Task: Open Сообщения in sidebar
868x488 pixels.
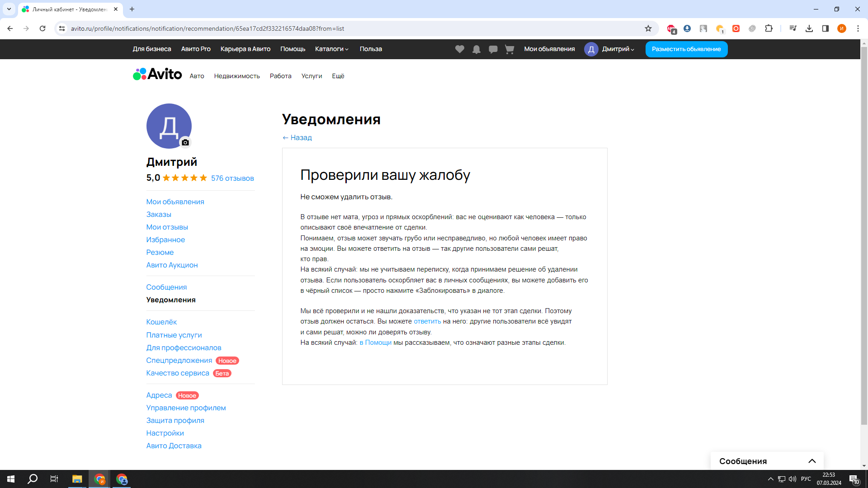Action: click(166, 287)
